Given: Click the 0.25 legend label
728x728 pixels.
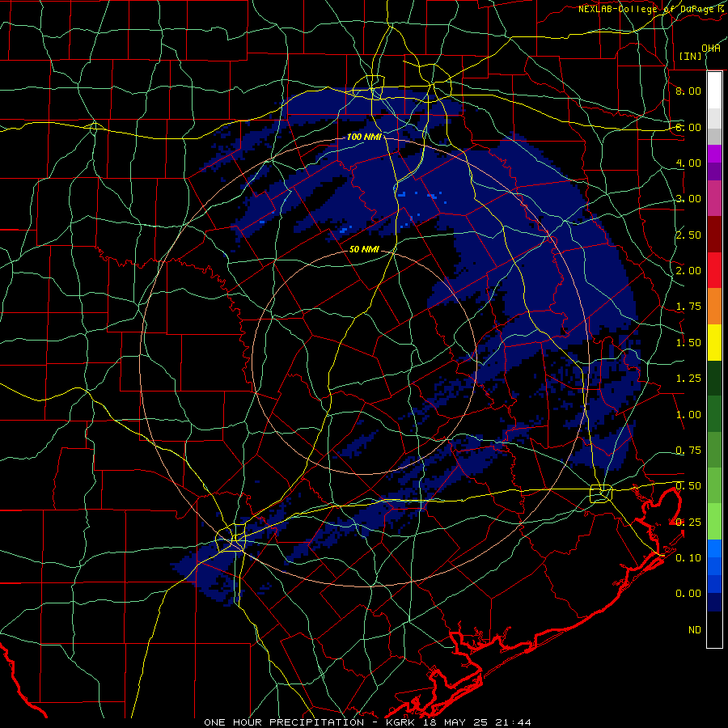Looking at the screenshot, I should (688, 523).
